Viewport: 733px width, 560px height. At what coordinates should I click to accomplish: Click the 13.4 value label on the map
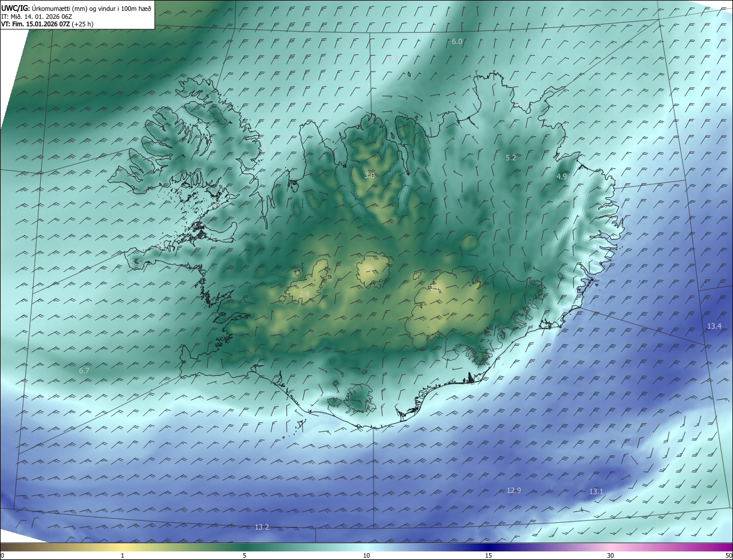(714, 326)
